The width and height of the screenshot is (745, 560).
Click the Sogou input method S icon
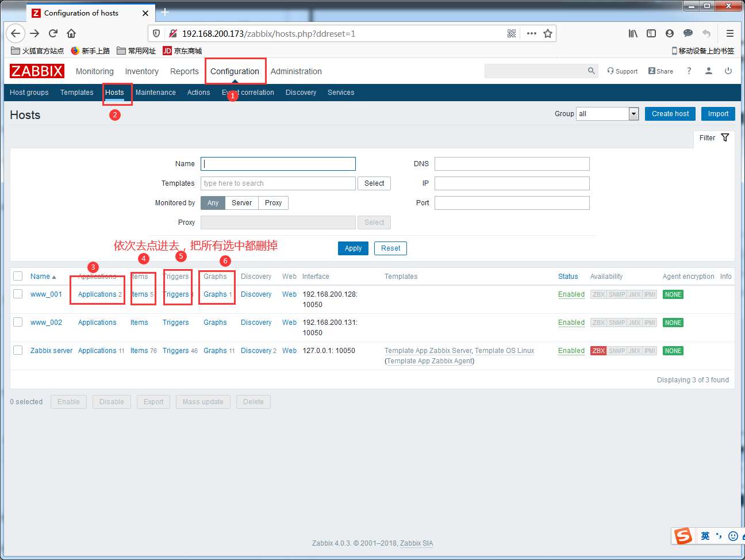click(x=683, y=536)
